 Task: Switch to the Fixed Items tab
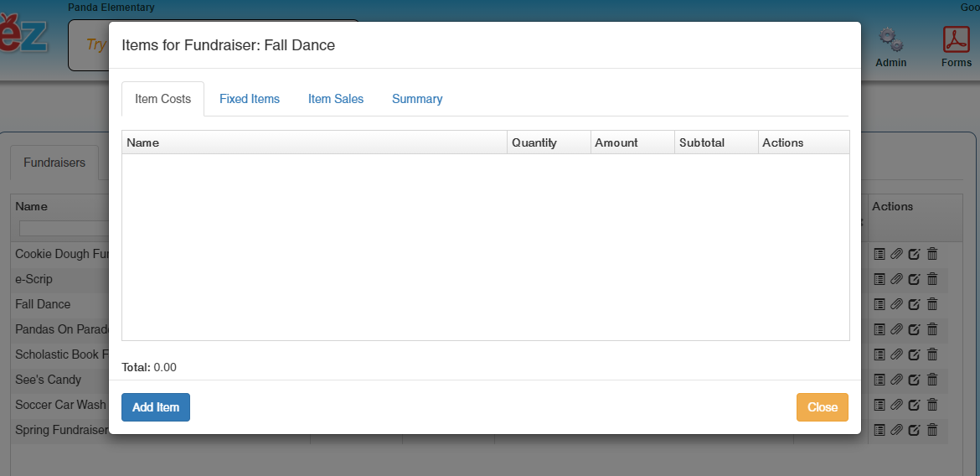click(x=250, y=99)
